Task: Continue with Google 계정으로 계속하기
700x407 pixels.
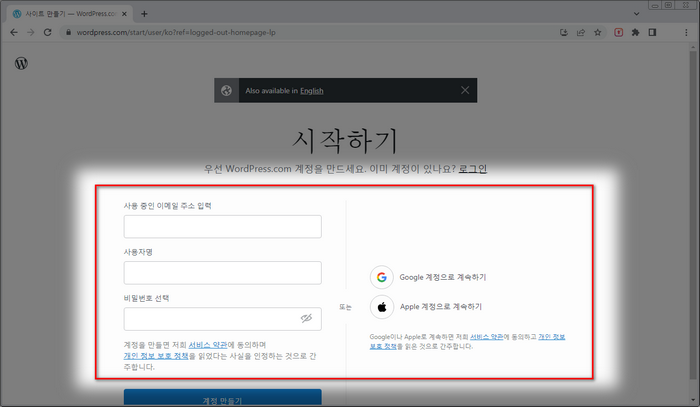Action: 442,277
